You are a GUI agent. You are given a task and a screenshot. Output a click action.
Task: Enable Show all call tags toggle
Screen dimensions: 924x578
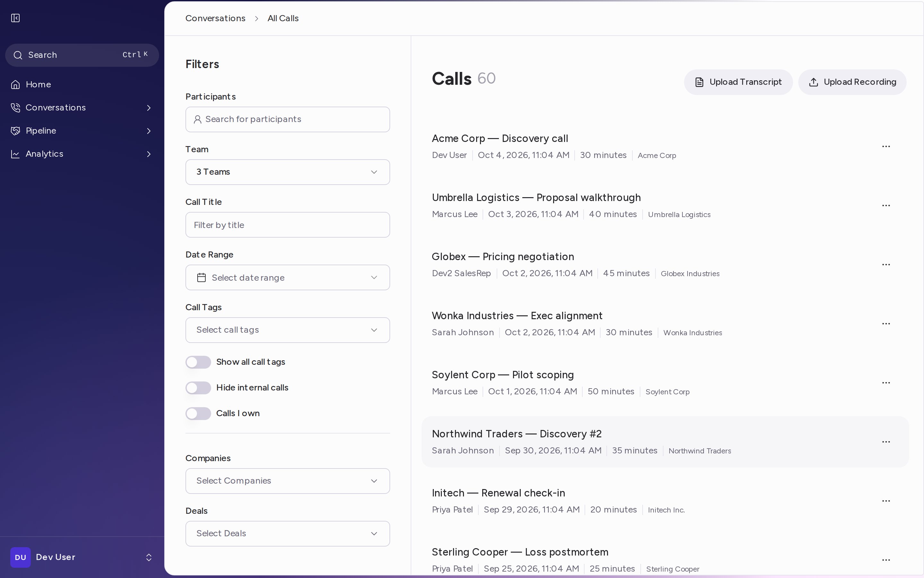[198, 362]
